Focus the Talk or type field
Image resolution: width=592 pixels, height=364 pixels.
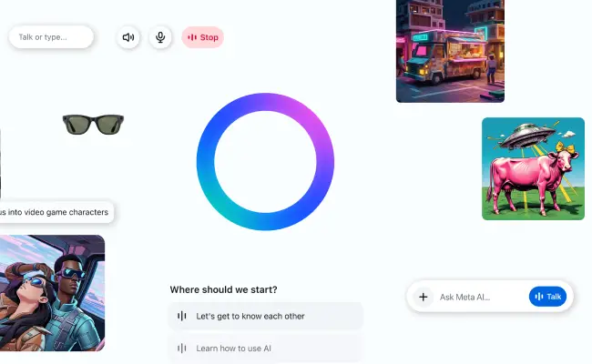(51, 37)
